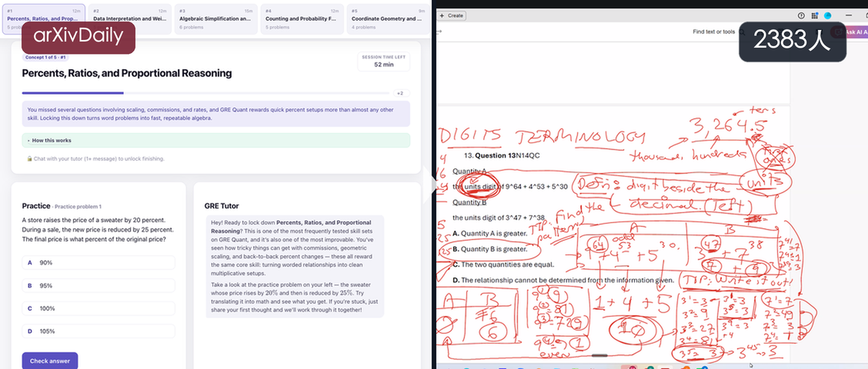This screenshot has height=369, width=868.
Task: Click the blue profile avatar in PDF viewer
Action: point(827,15)
